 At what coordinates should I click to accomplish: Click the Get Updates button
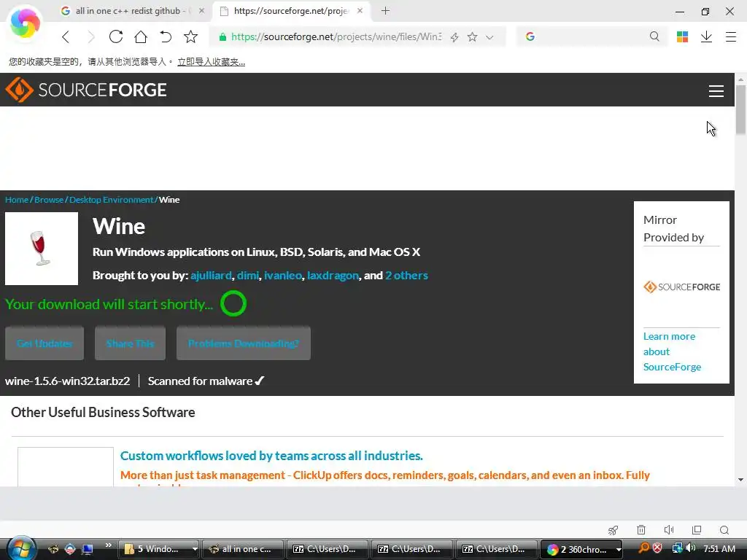click(44, 343)
